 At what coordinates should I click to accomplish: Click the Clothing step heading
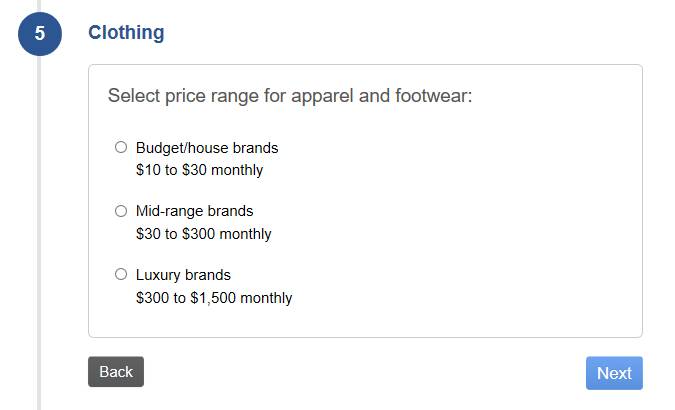coord(126,32)
